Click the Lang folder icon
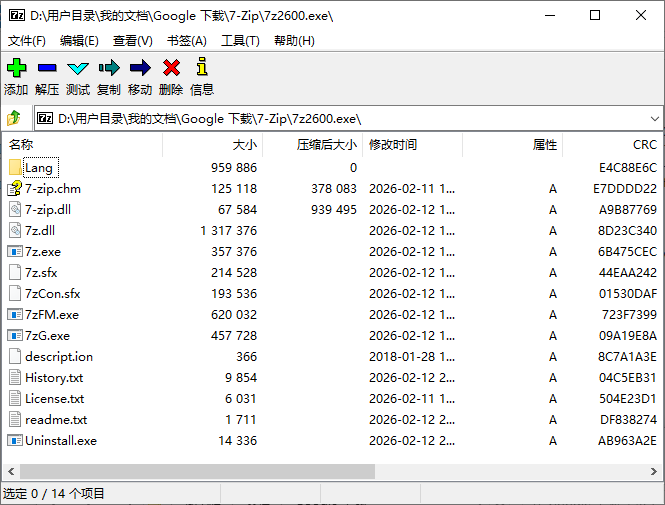Viewport: 665px width, 505px height. [x=15, y=167]
